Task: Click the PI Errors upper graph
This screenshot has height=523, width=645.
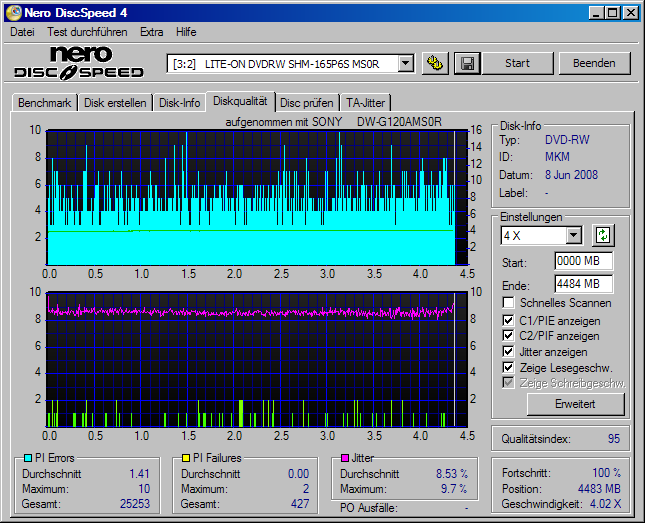Action: click(257, 198)
